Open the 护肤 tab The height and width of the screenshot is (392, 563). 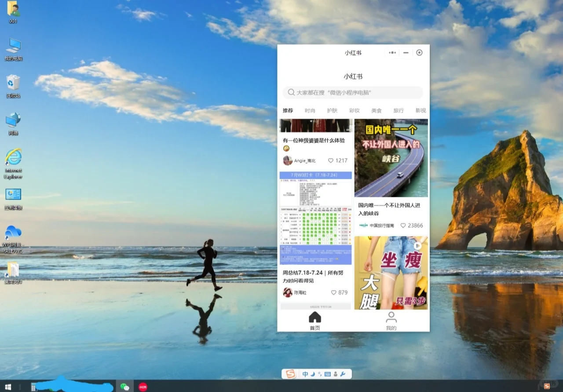[x=332, y=111]
